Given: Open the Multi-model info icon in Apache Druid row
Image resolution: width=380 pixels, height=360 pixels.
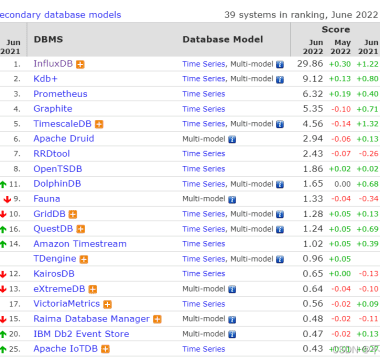Looking at the screenshot, I should click(232, 140).
